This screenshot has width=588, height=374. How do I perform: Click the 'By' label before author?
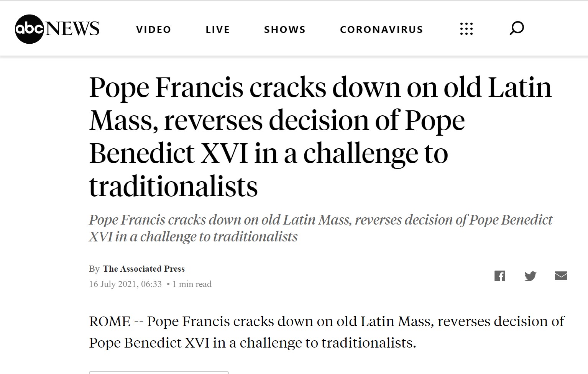pos(94,269)
